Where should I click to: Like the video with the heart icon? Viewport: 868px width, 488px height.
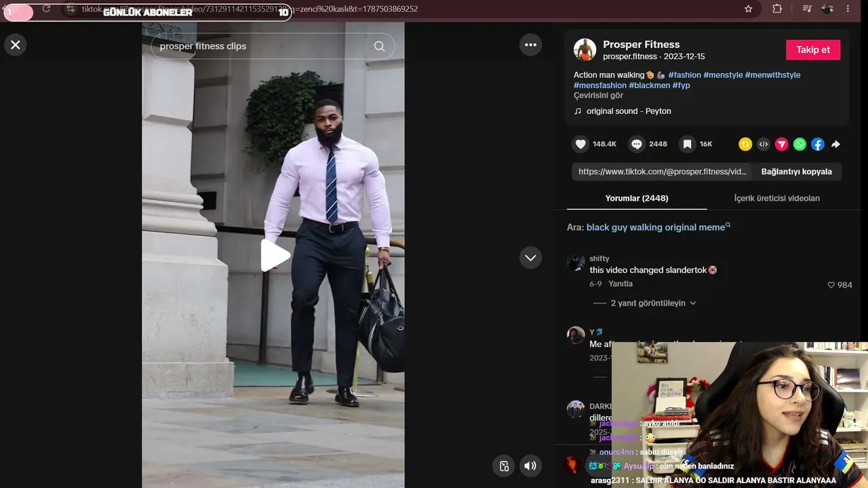tap(580, 144)
